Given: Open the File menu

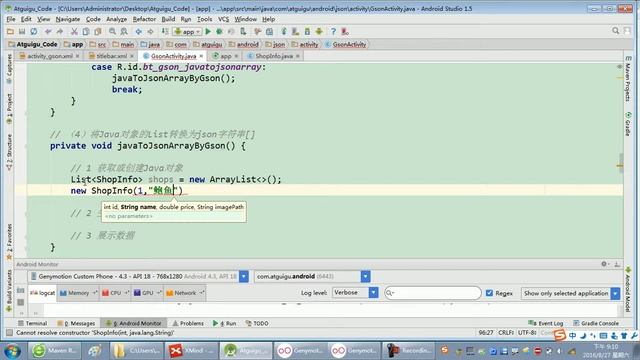Looking at the screenshot, I should tap(11, 19).
